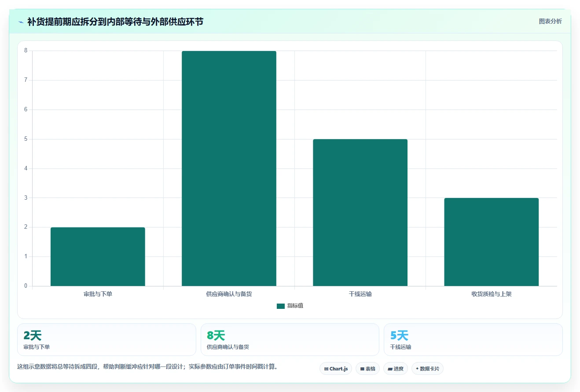Select the 进度 tag chip

click(396, 369)
